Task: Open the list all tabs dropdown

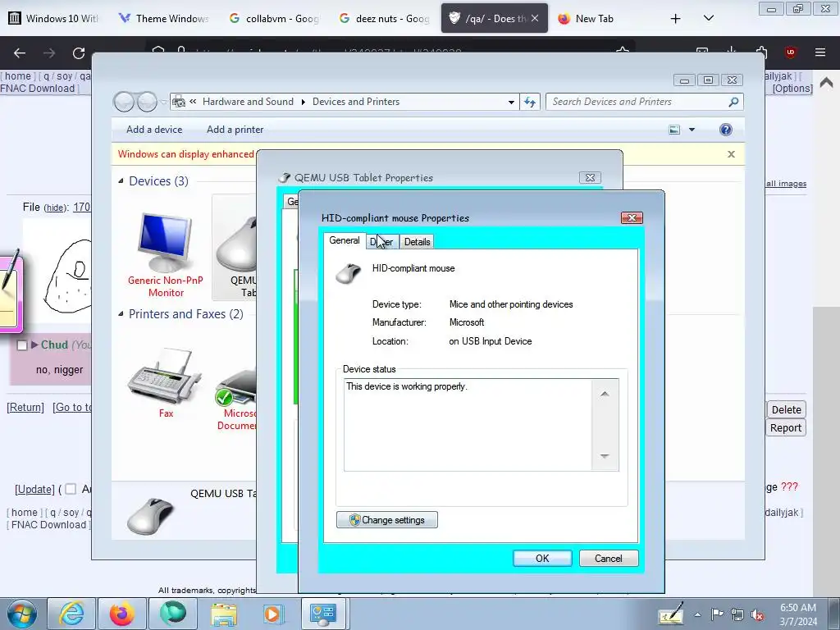Action: click(709, 19)
